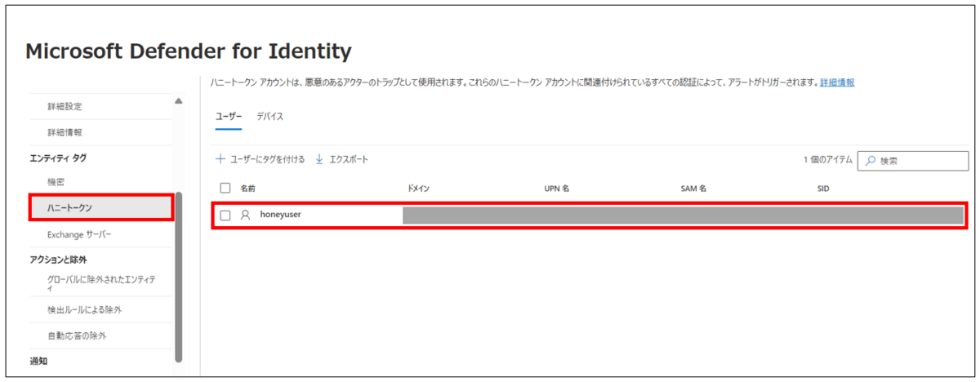Click the アクションと除外 section heading
Viewport: 980px width, 382px height.
[x=58, y=260]
